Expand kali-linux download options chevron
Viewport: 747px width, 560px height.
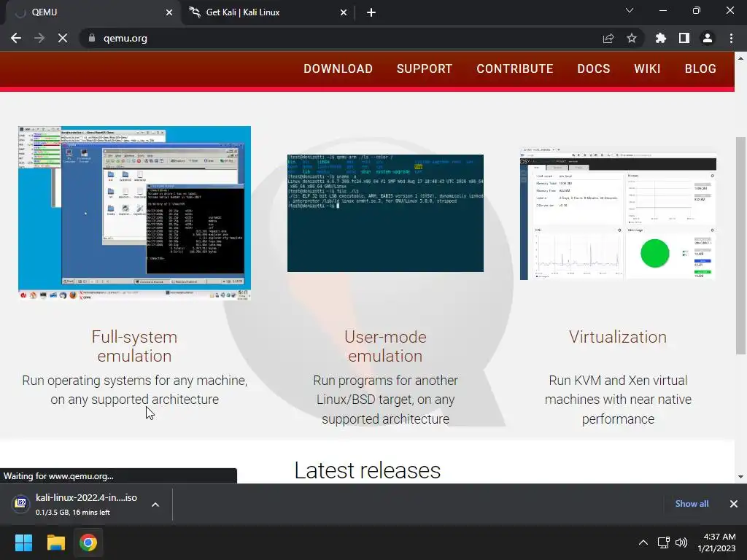pyautogui.click(x=155, y=505)
